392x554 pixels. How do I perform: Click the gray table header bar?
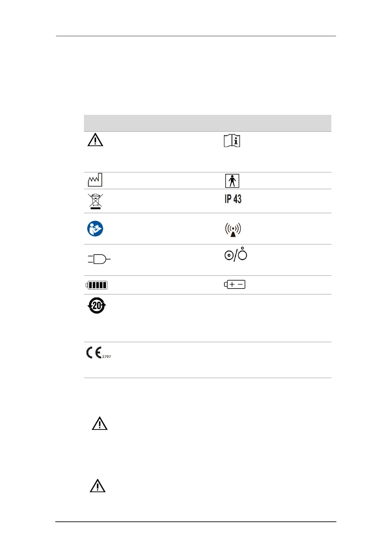click(x=207, y=123)
